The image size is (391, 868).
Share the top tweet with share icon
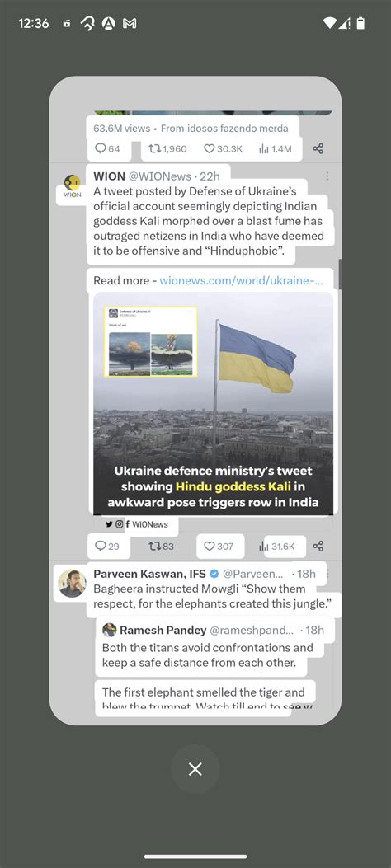coord(318,148)
